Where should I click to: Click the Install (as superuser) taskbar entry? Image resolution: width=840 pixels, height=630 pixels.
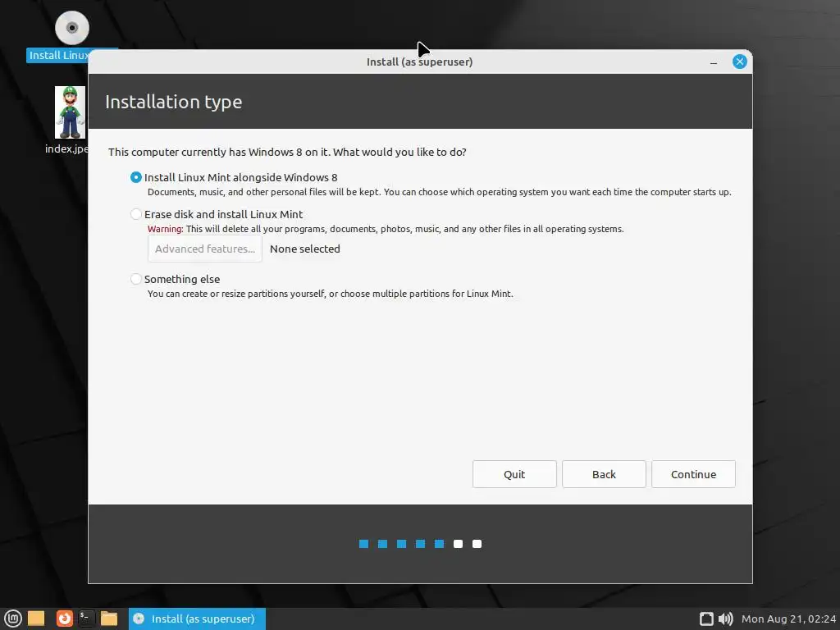tap(197, 619)
